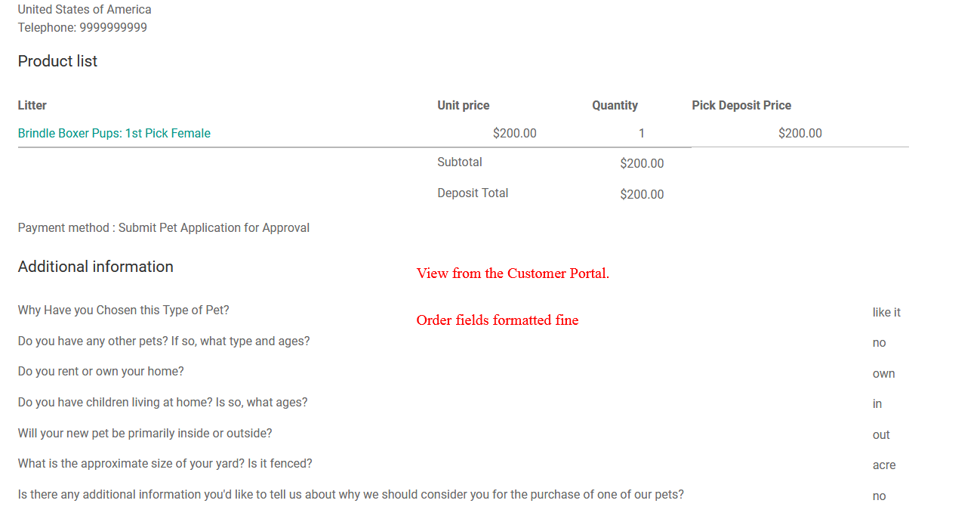
Task: Click the Product list heading
Action: [57, 61]
